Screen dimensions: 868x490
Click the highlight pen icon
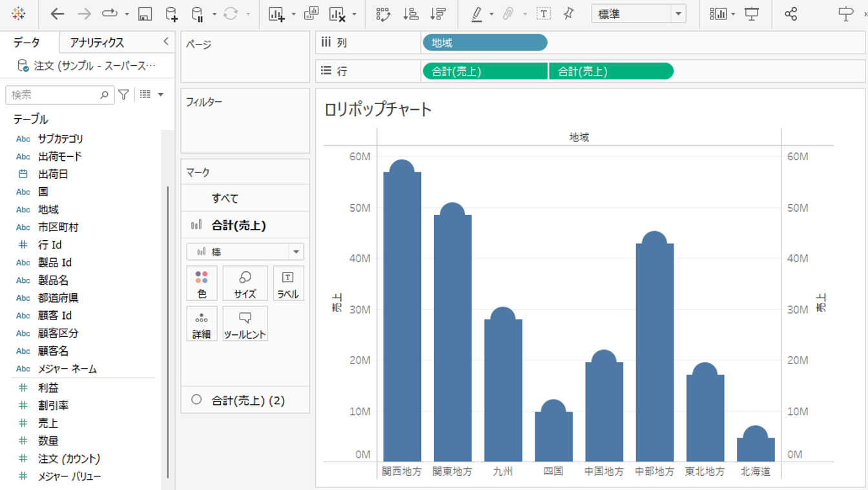click(x=477, y=14)
